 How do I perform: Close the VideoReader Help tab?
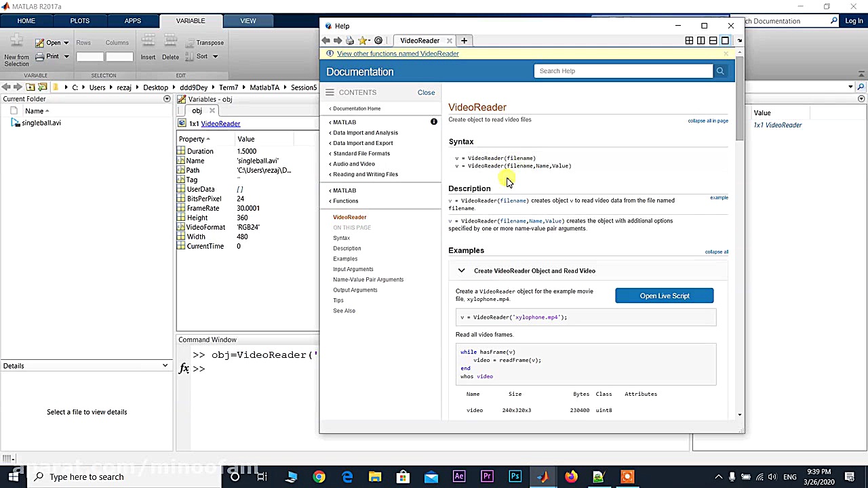tap(449, 41)
